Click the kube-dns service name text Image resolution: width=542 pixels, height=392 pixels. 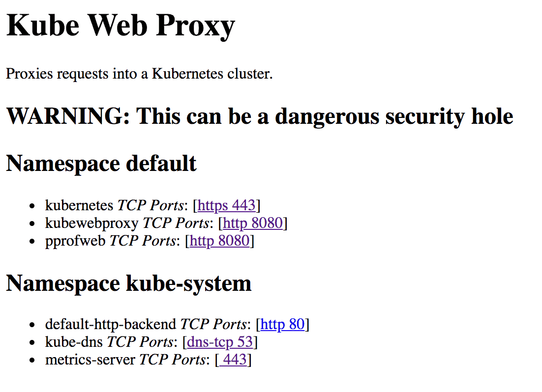(x=74, y=342)
